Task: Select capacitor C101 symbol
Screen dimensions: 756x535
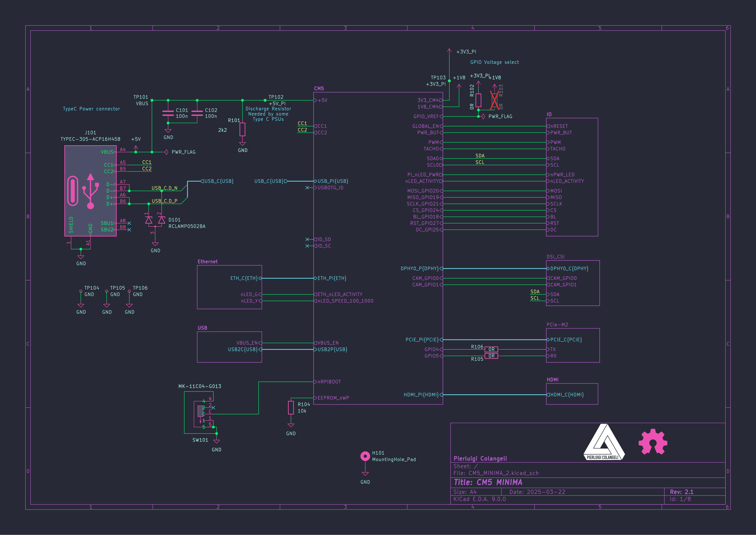Action: pos(168,113)
